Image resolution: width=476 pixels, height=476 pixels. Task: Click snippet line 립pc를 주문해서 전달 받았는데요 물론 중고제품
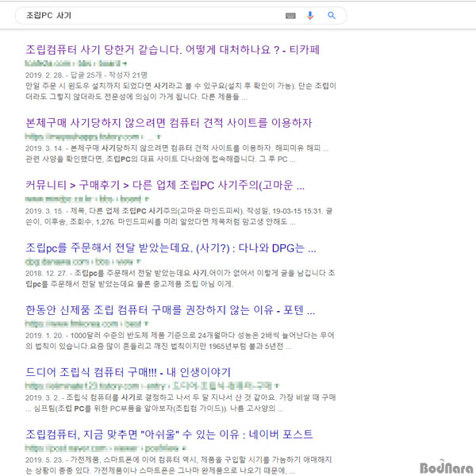click(x=129, y=284)
